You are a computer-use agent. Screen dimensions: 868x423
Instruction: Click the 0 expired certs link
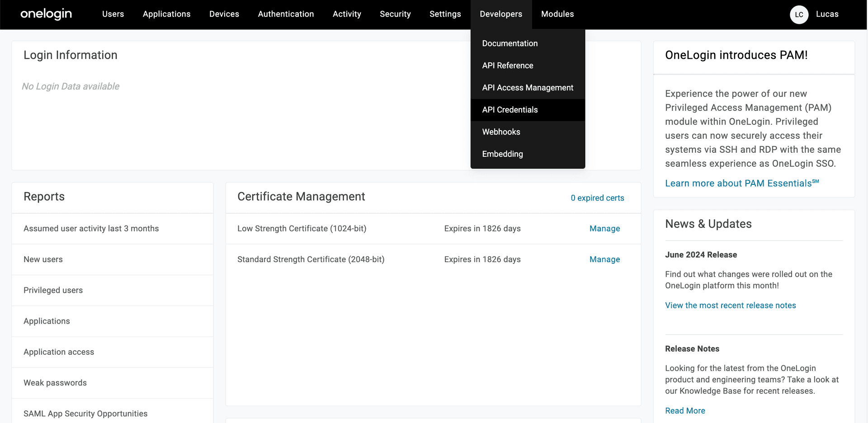(x=597, y=198)
